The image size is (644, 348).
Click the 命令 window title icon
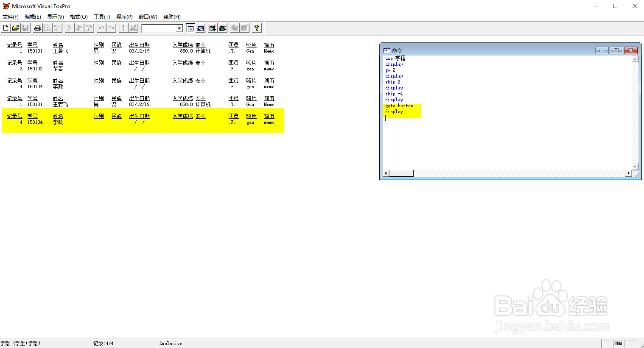tap(386, 50)
